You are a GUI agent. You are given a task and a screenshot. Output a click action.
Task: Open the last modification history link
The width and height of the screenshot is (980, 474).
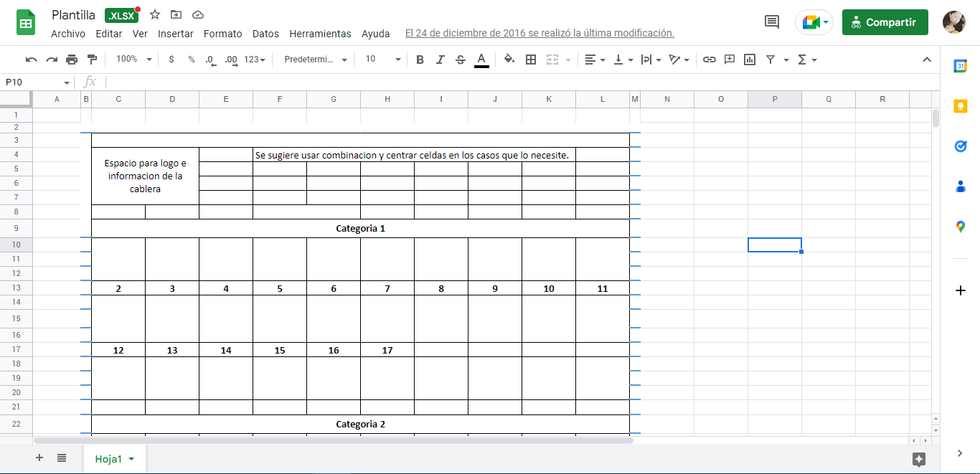point(540,34)
